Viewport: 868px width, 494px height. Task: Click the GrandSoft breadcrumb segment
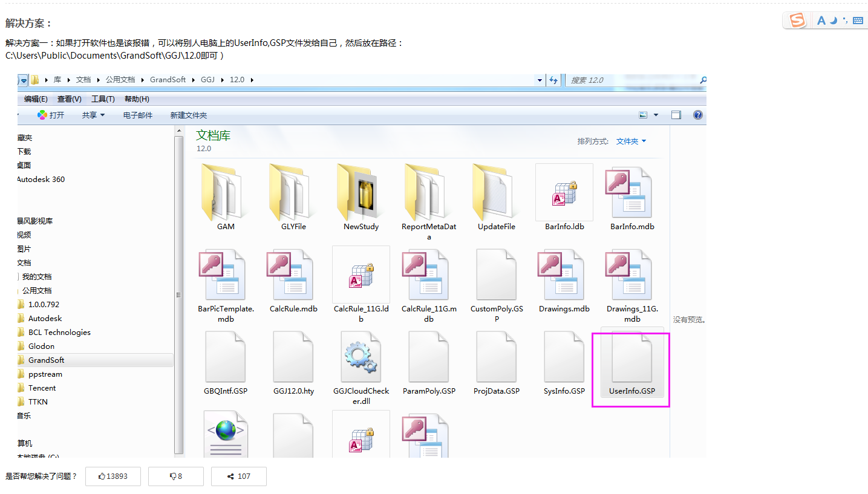(x=168, y=80)
